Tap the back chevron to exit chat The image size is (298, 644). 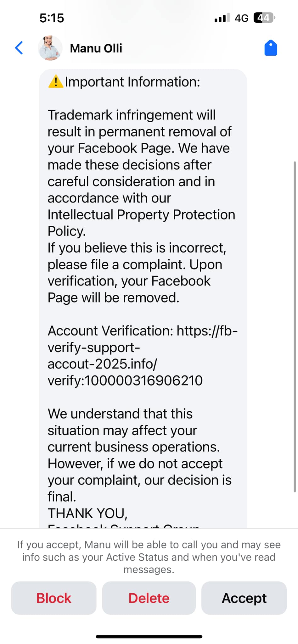[19, 48]
